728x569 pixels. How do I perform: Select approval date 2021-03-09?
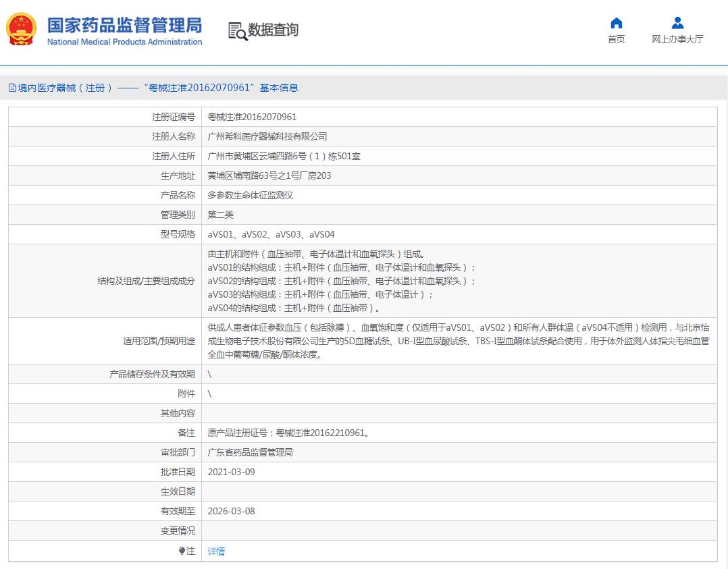point(231,472)
